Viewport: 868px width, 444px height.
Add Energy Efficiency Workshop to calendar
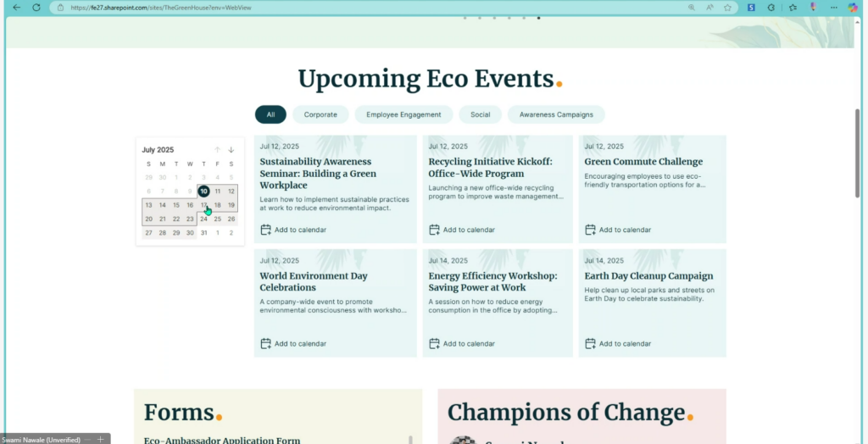(462, 344)
